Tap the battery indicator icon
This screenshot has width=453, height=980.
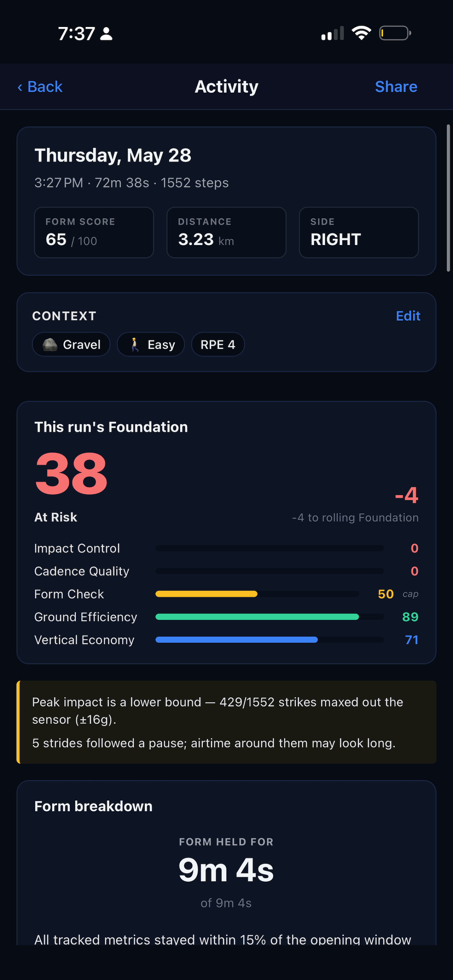[395, 33]
